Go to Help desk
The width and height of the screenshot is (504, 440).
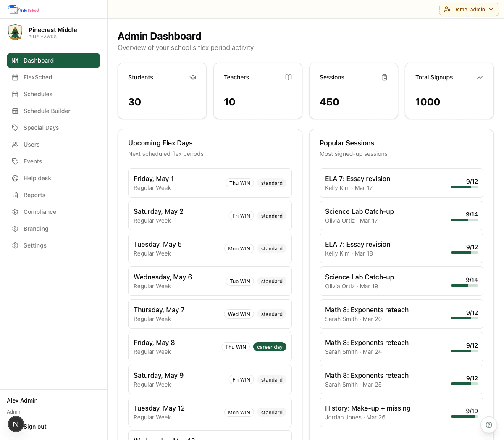[x=53, y=178]
